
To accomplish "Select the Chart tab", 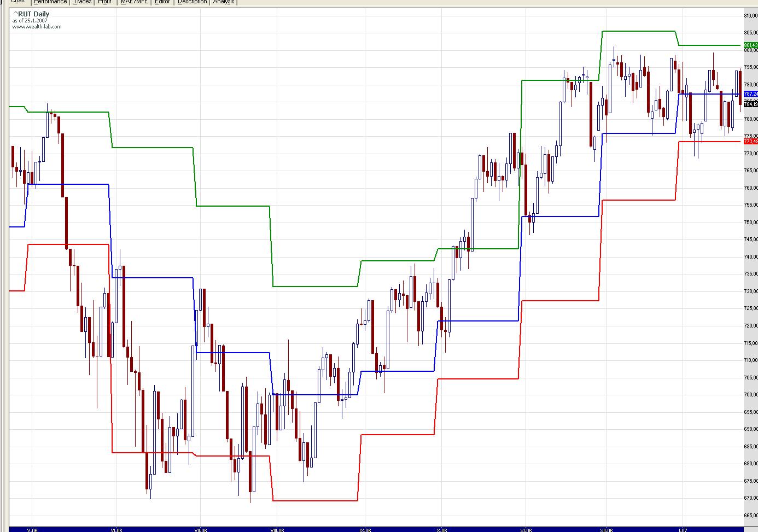I will [18, 2].
